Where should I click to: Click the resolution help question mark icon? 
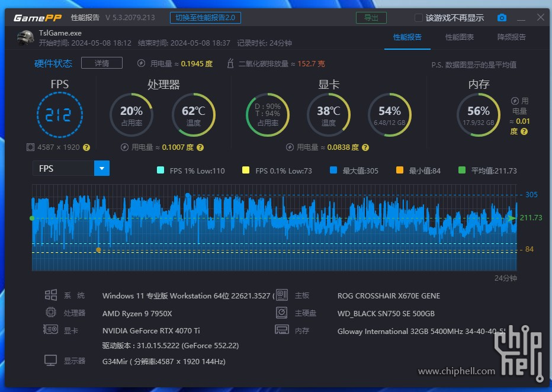tap(86, 147)
